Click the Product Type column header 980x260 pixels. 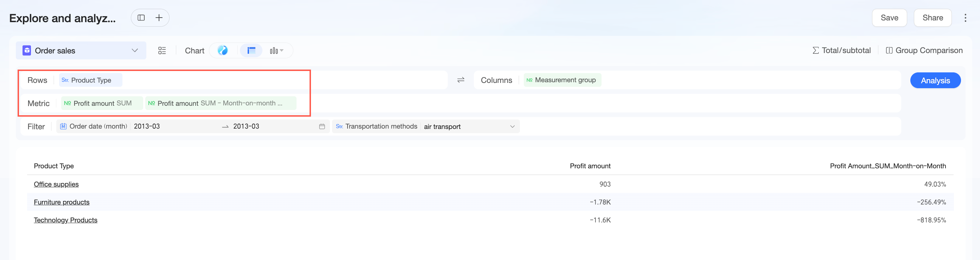pyautogui.click(x=53, y=166)
